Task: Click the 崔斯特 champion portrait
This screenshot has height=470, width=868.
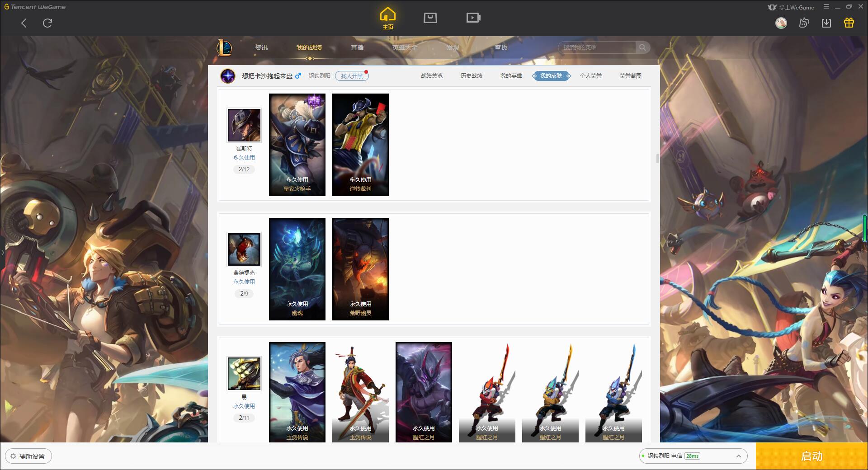Action: pyautogui.click(x=244, y=125)
